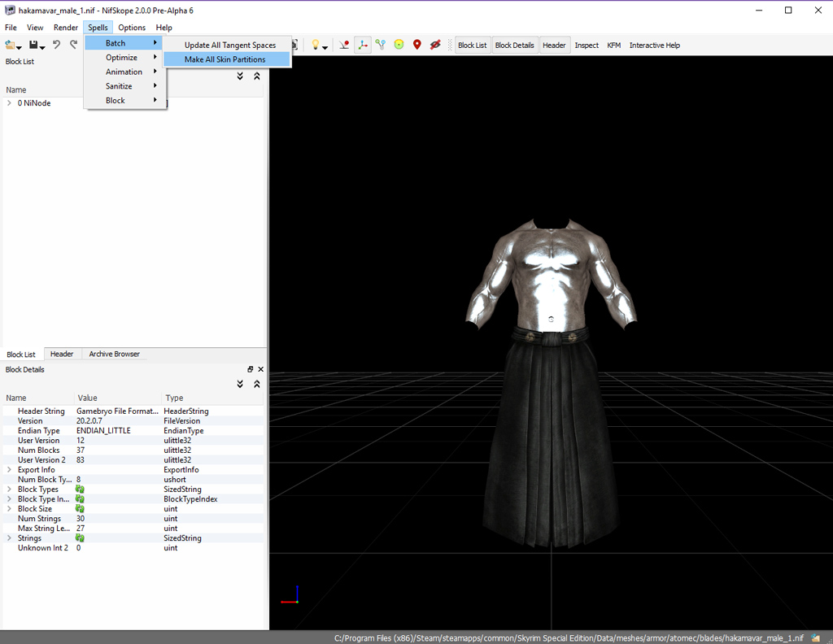Toggle the hidden-eye visibility toolbar icon
The height and width of the screenshot is (644, 833).
coord(434,45)
